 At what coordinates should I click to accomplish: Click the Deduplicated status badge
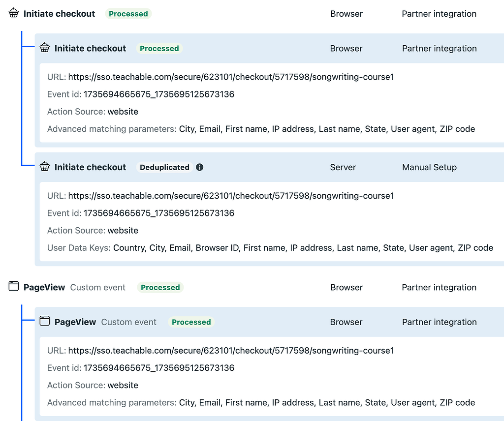click(x=164, y=167)
